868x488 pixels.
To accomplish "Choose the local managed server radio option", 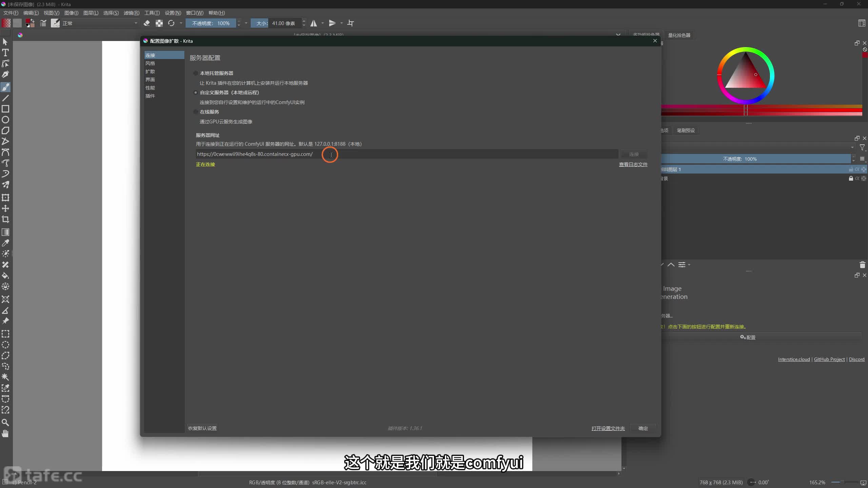I will [196, 73].
